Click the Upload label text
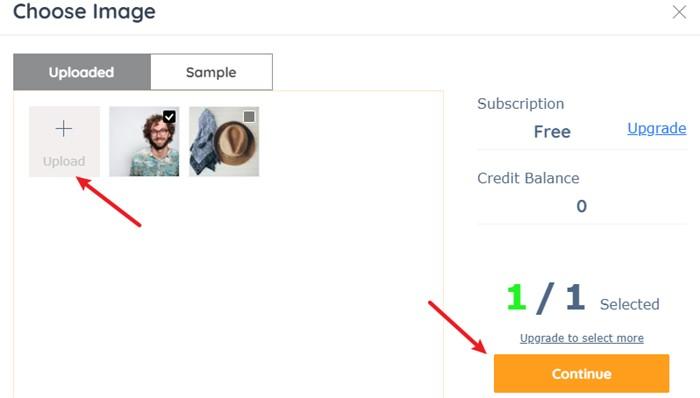Screen dimensions: 700x398 (64, 161)
